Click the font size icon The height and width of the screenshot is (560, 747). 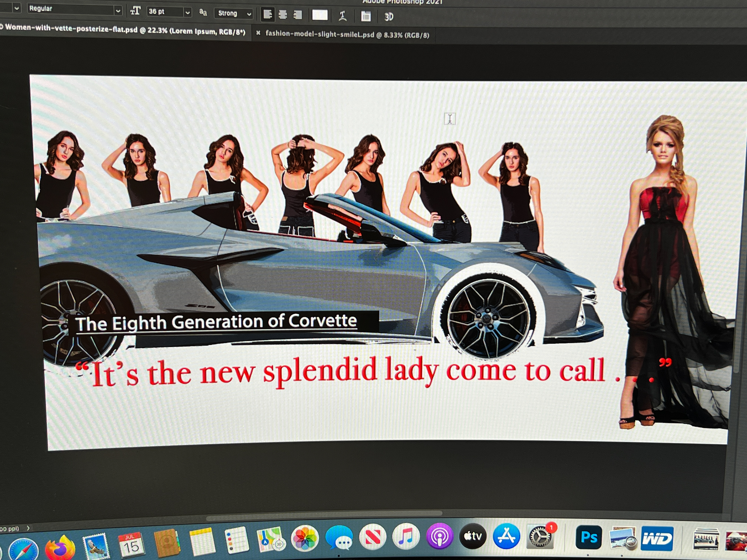[x=135, y=11]
